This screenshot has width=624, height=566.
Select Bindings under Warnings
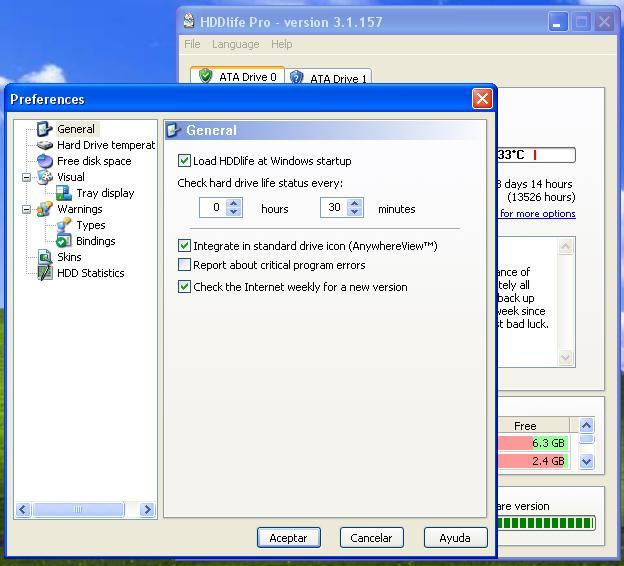tap(96, 241)
